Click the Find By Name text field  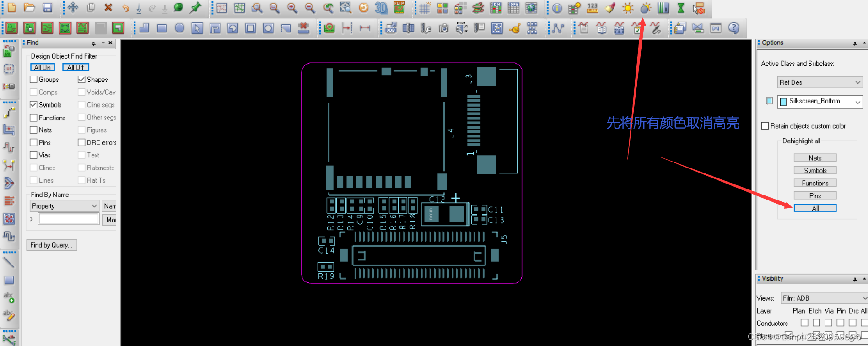[x=69, y=219]
